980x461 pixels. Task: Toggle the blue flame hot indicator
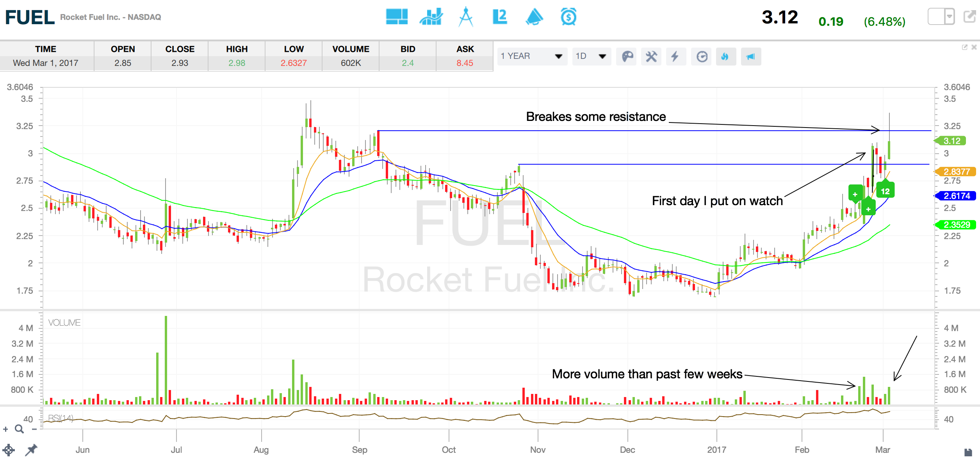tap(725, 57)
